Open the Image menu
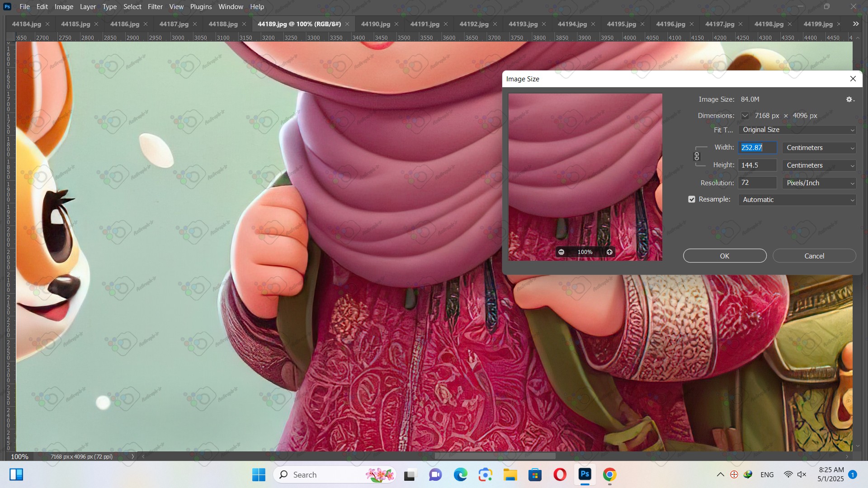 point(64,7)
